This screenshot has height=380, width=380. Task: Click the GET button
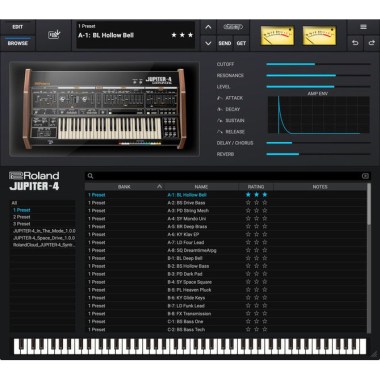(x=241, y=43)
